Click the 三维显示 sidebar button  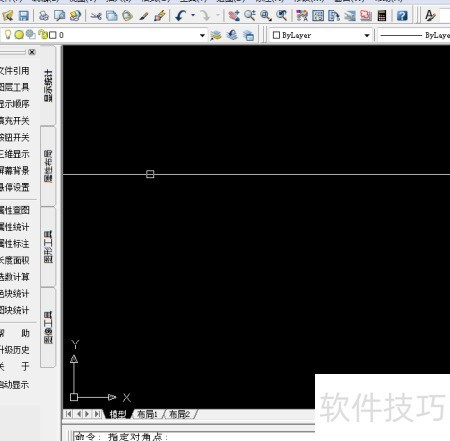pos(15,154)
